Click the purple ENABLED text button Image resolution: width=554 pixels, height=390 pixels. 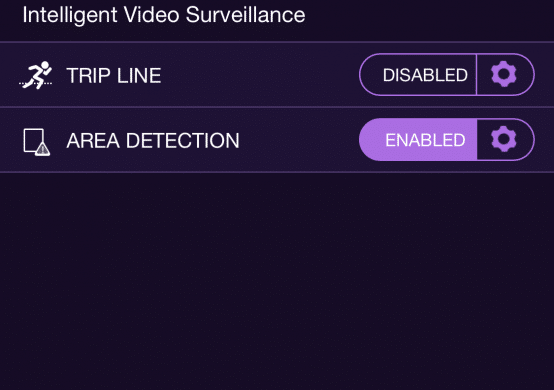tap(425, 140)
